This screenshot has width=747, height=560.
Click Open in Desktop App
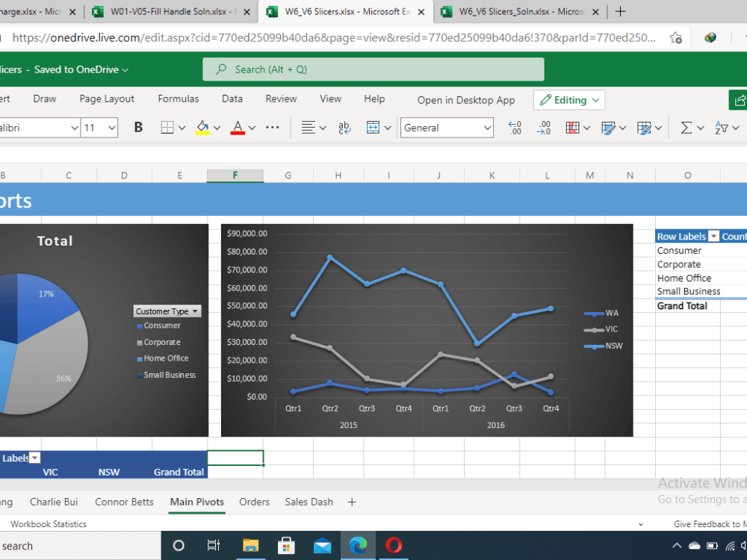pyautogui.click(x=466, y=100)
